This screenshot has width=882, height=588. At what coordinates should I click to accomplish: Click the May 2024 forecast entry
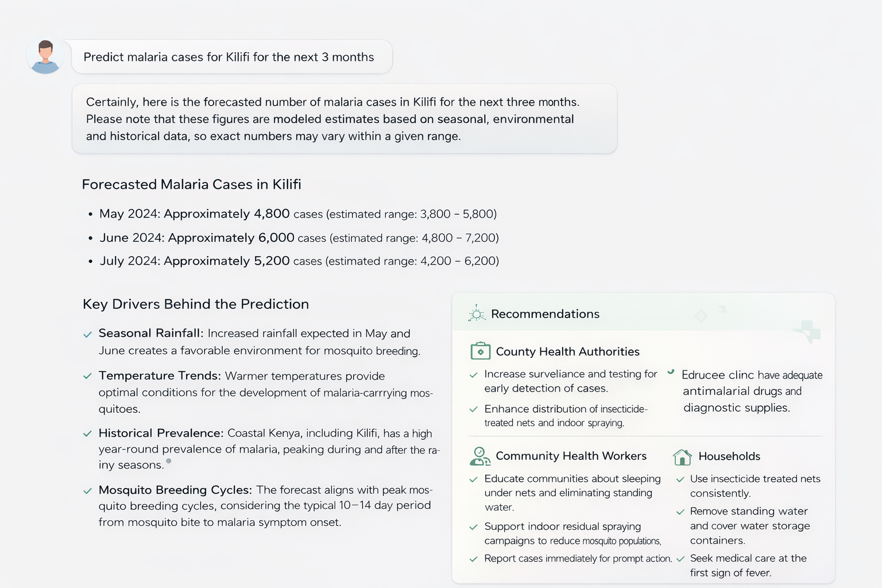click(298, 214)
